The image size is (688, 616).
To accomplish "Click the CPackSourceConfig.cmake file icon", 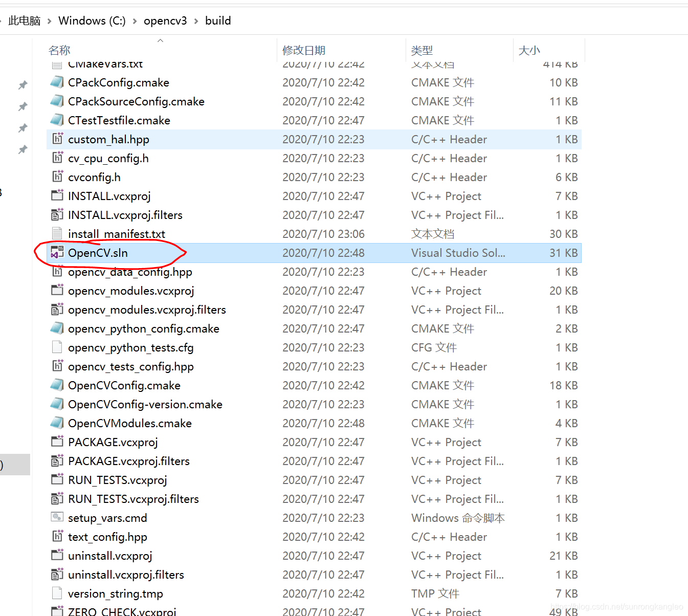I will [57, 101].
